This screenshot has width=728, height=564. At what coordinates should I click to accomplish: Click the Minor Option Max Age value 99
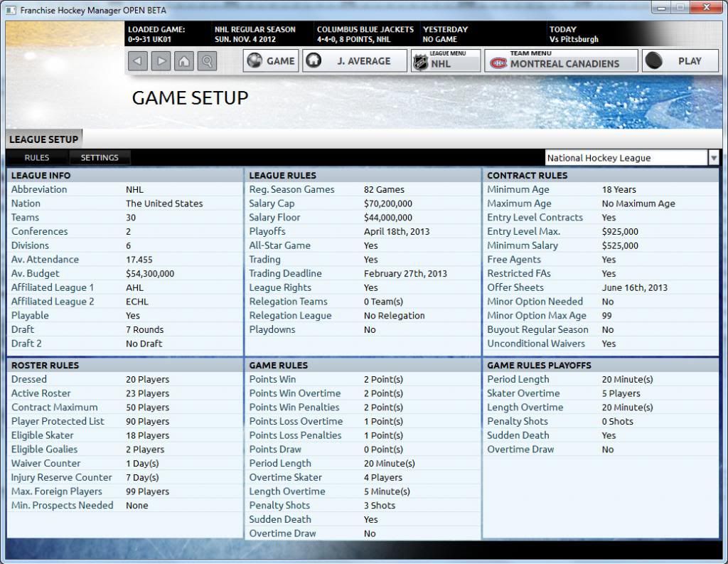click(x=606, y=316)
